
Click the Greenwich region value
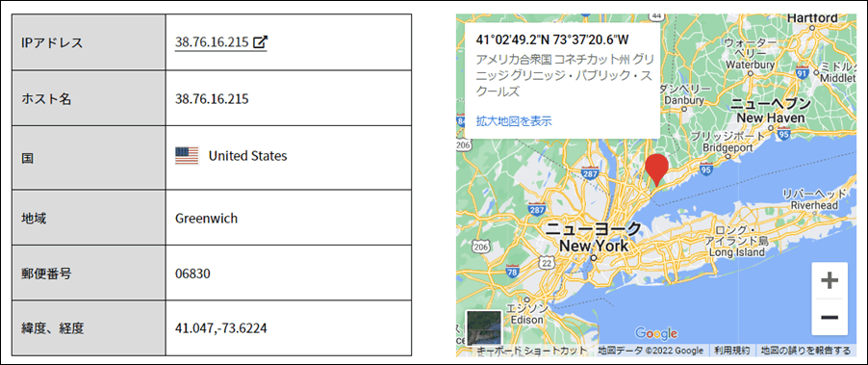pos(206,219)
